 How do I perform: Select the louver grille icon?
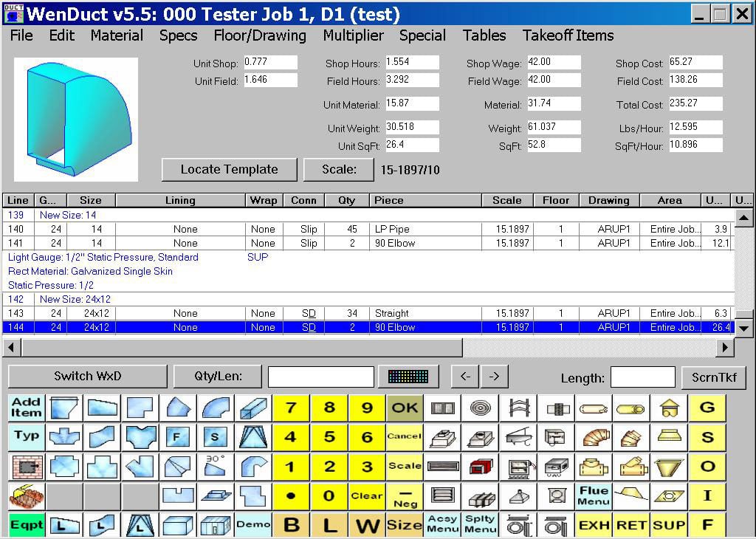coord(442,495)
